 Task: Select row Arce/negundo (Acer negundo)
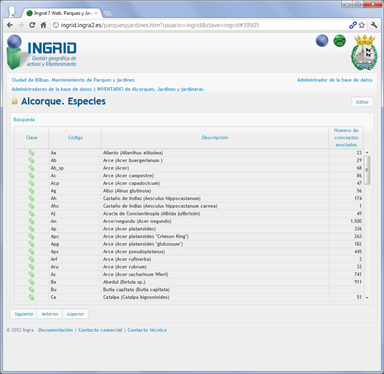point(189,221)
